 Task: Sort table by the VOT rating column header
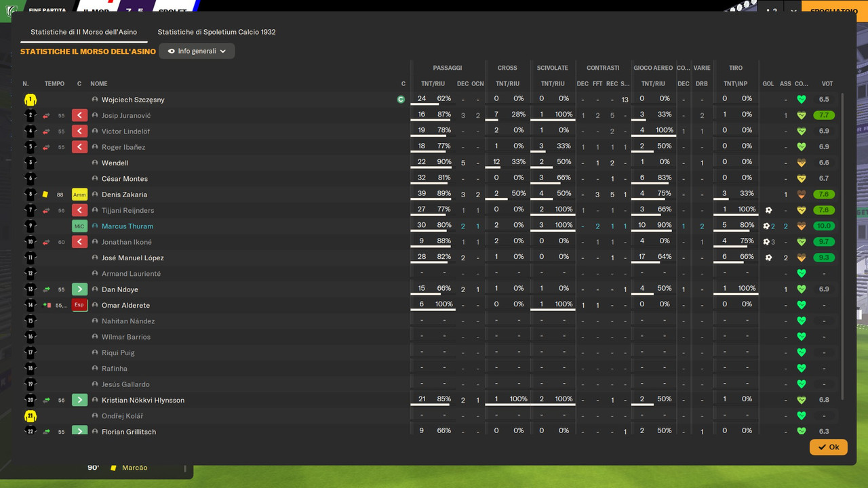pos(827,84)
